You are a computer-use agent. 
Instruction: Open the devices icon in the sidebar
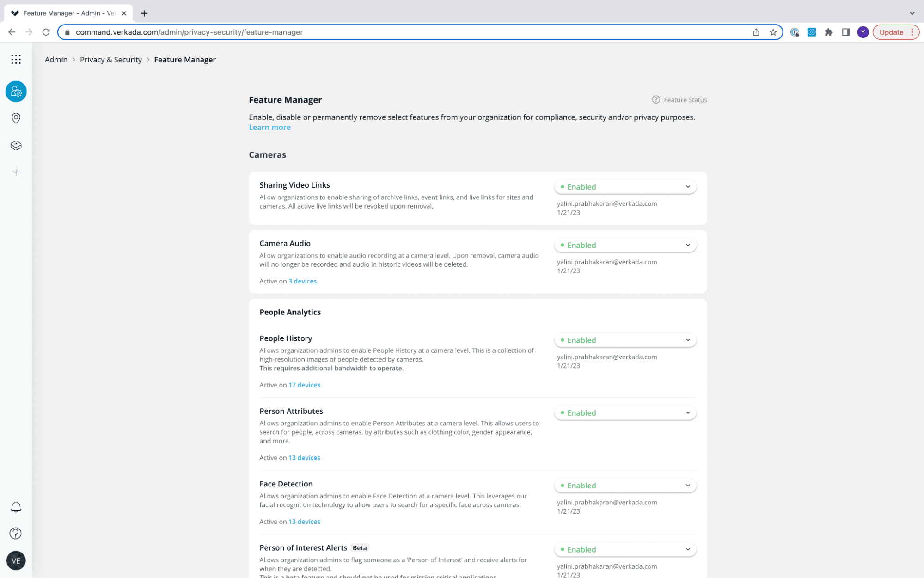point(16,145)
